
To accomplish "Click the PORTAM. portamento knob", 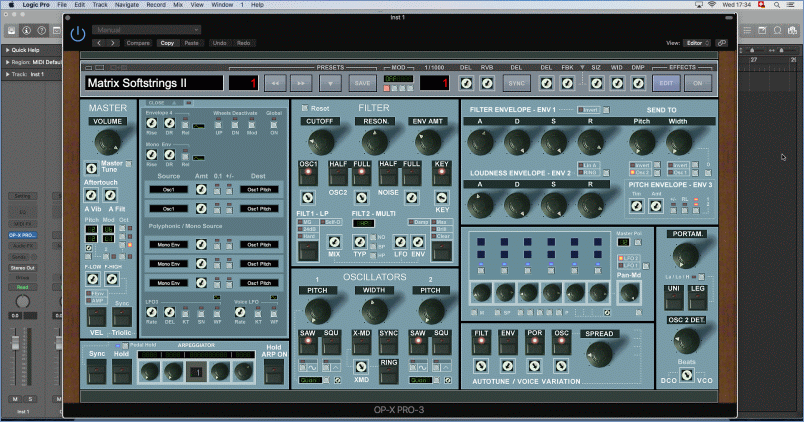I will point(687,255).
